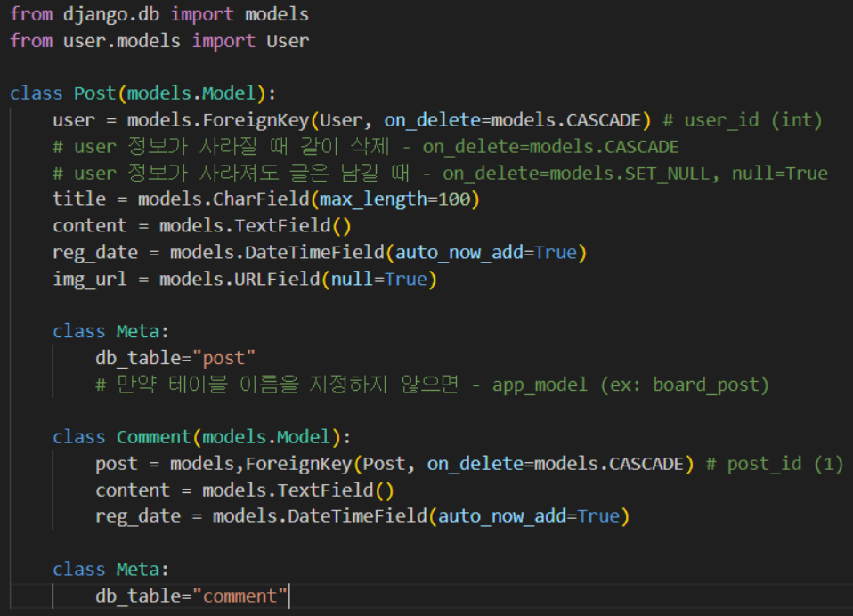Click the "post" variable in the Comment class

(117, 464)
